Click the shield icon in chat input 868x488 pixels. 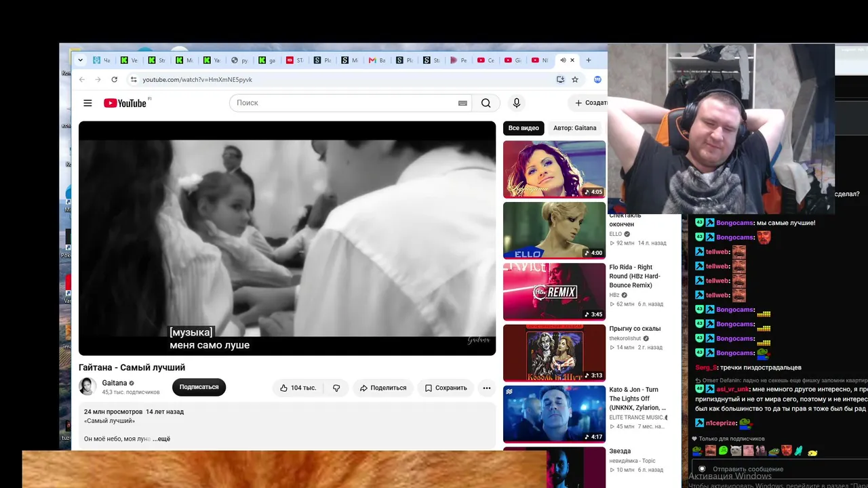702,469
